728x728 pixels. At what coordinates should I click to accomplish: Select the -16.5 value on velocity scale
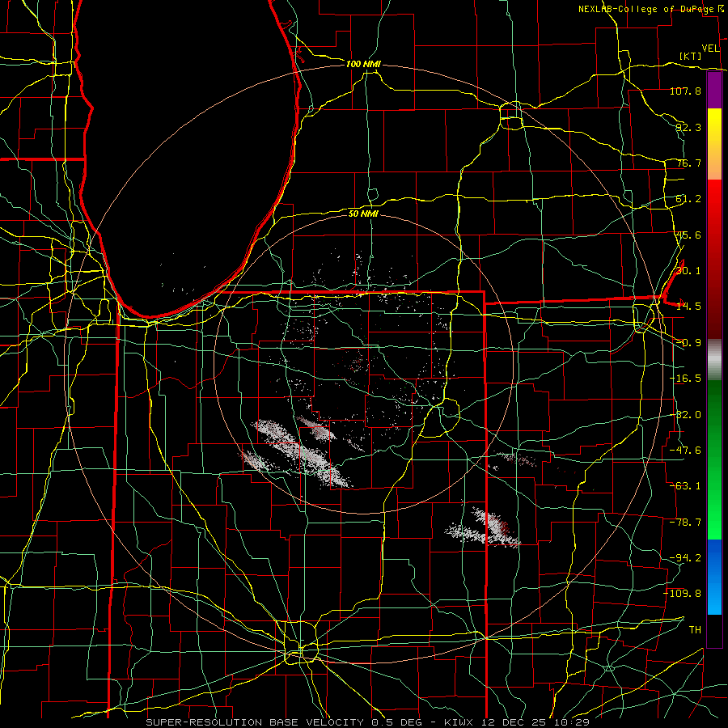[685, 379]
